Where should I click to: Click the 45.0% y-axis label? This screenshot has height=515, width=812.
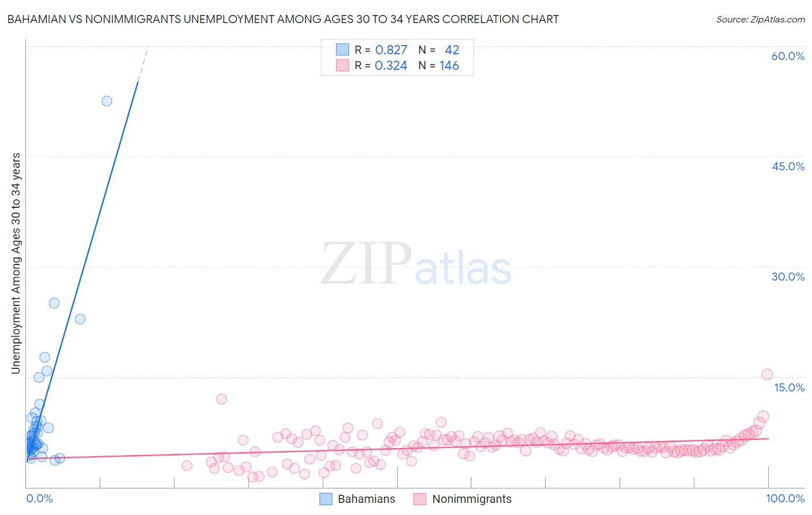pyautogui.click(x=788, y=166)
